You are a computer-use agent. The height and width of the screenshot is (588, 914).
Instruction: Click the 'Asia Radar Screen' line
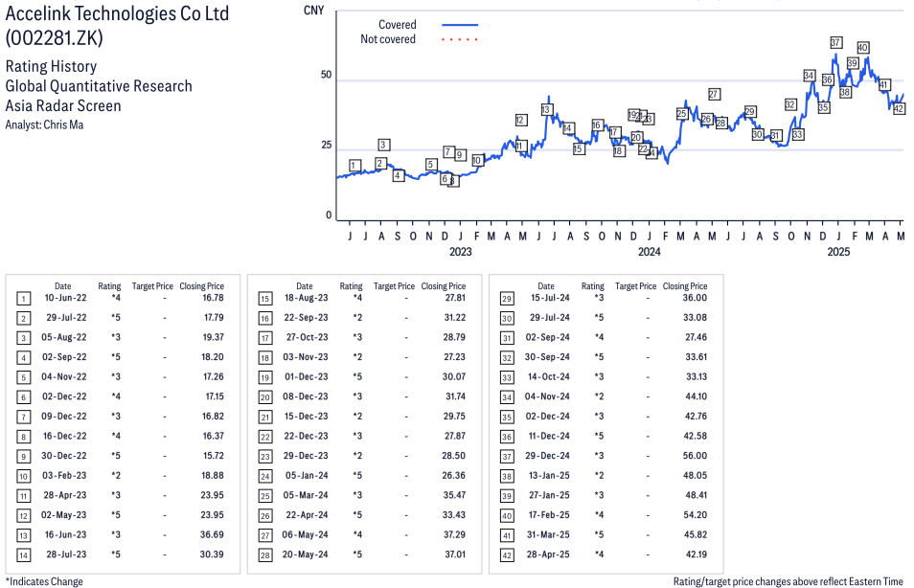click(63, 106)
